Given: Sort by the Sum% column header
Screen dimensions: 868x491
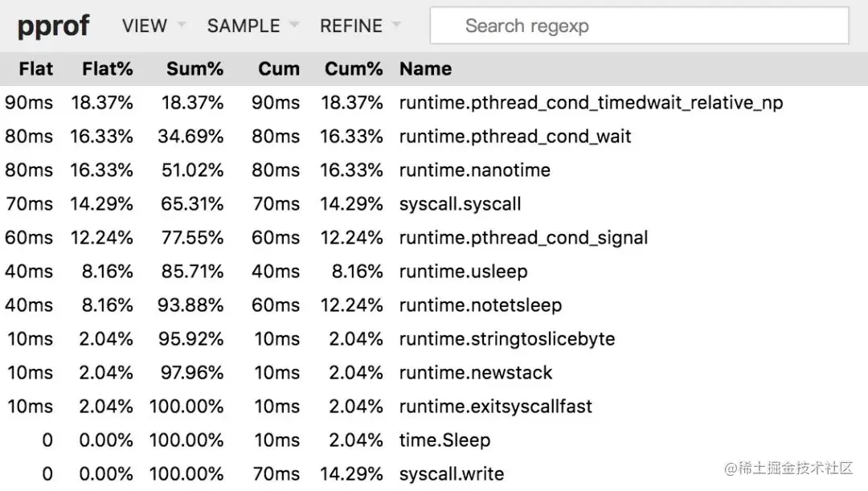Looking at the screenshot, I should [194, 69].
